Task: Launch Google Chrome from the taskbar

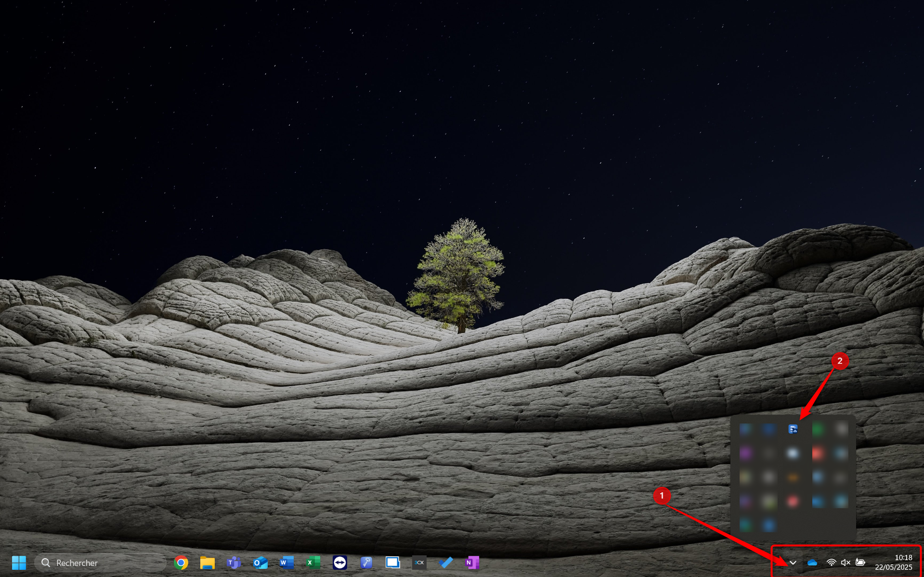Action: coord(181,562)
